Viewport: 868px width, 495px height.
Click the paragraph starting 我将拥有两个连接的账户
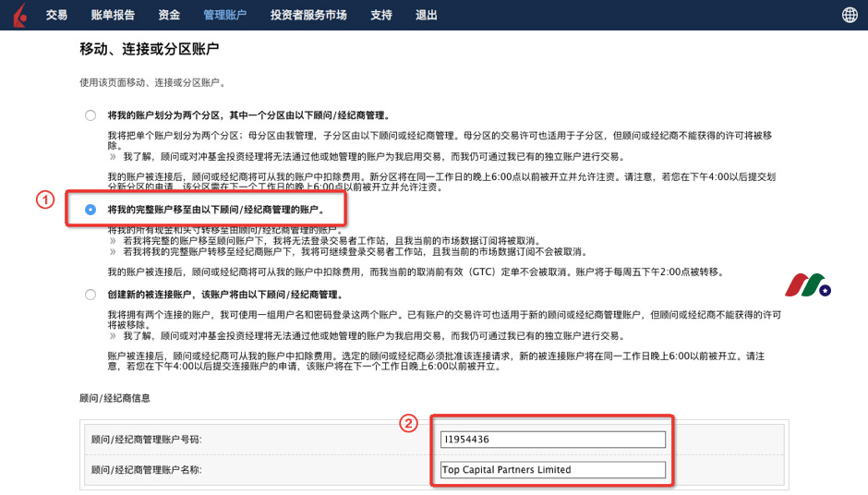(444, 320)
